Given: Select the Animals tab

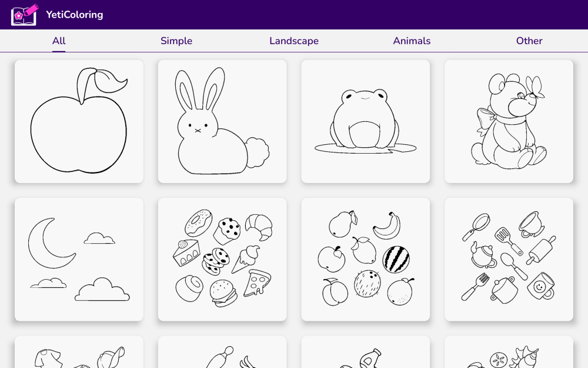Looking at the screenshot, I should click(x=412, y=41).
